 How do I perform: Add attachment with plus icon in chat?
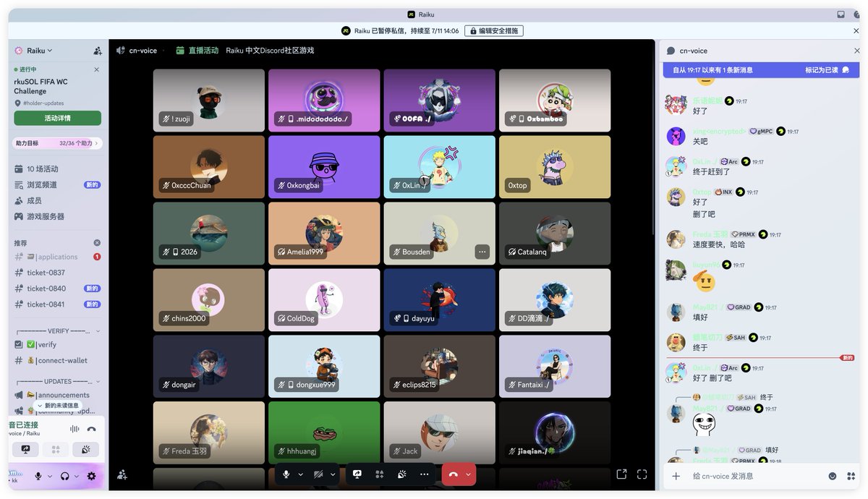676,476
